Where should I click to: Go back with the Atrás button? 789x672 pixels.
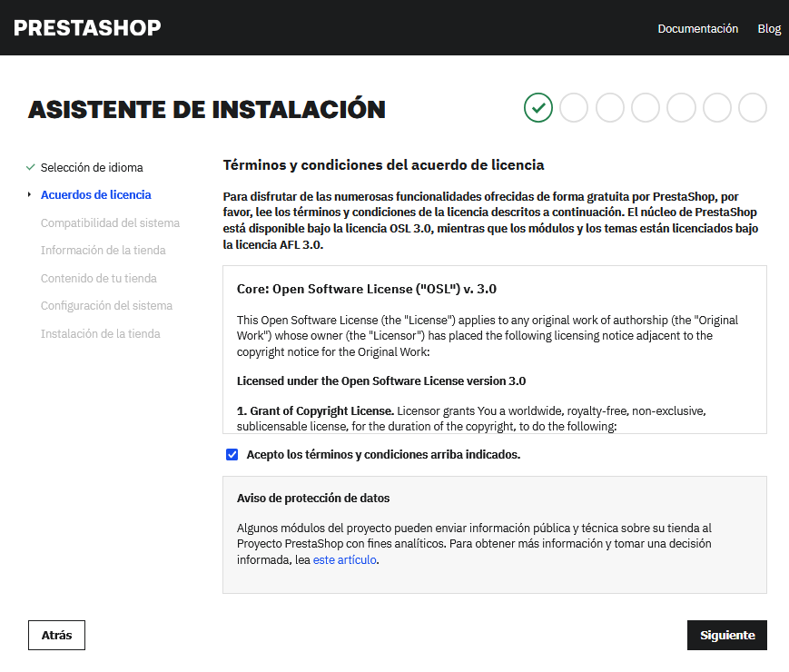(x=56, y=636)
